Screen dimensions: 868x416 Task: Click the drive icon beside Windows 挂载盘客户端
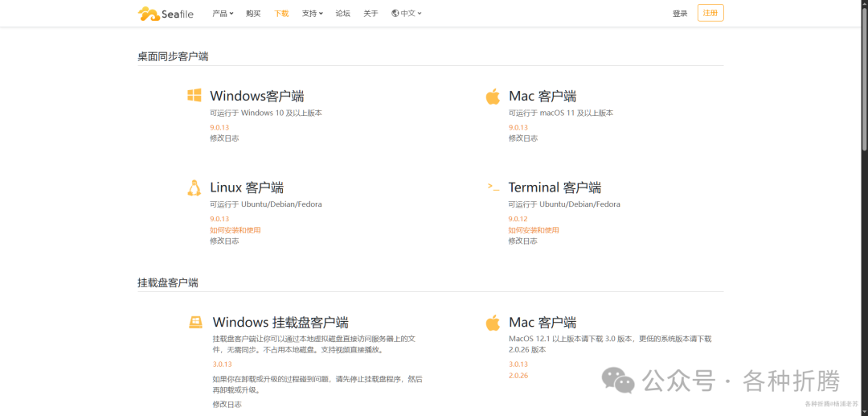coord(195,322)
